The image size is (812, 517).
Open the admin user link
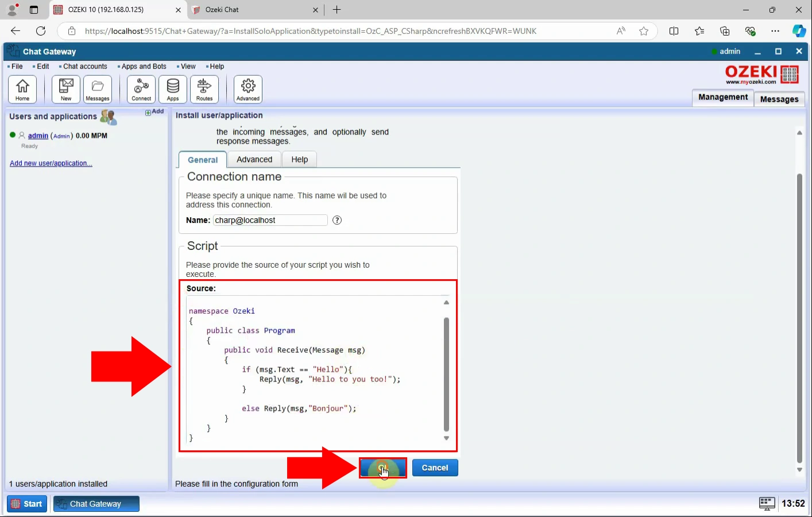pyautogui.click(x=38, y=136)
